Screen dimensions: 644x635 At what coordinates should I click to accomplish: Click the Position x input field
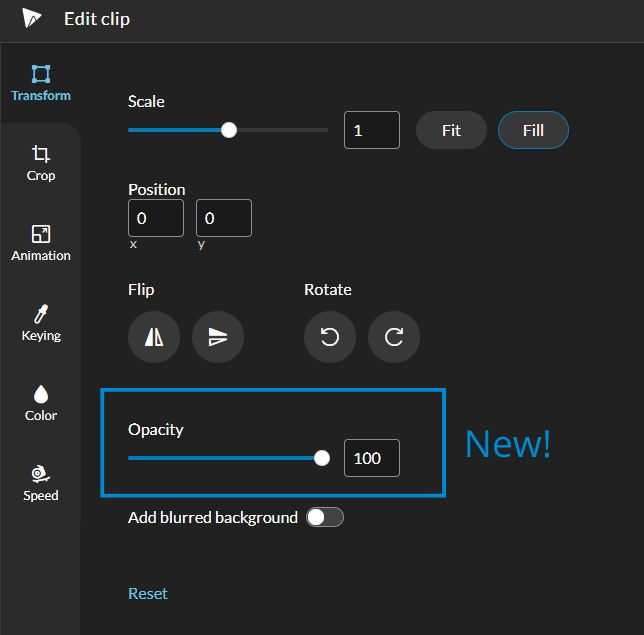coord(156,218)
